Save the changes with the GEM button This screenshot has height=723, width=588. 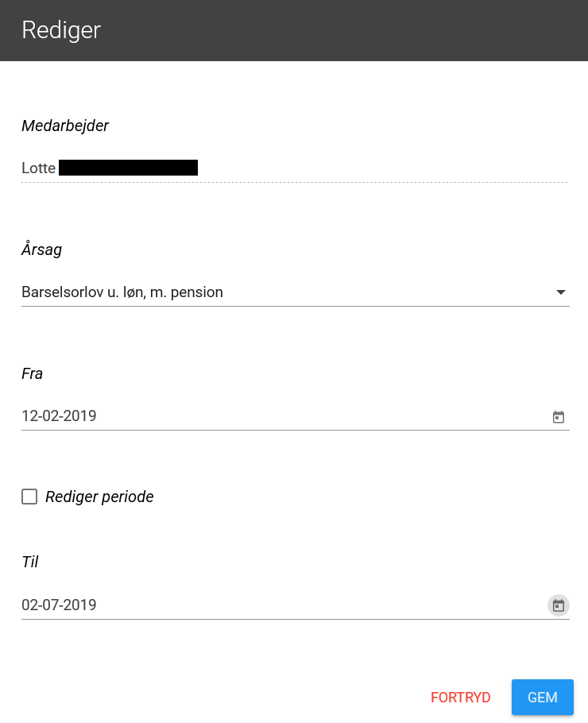pyautogui.click(x=543, y=698)
